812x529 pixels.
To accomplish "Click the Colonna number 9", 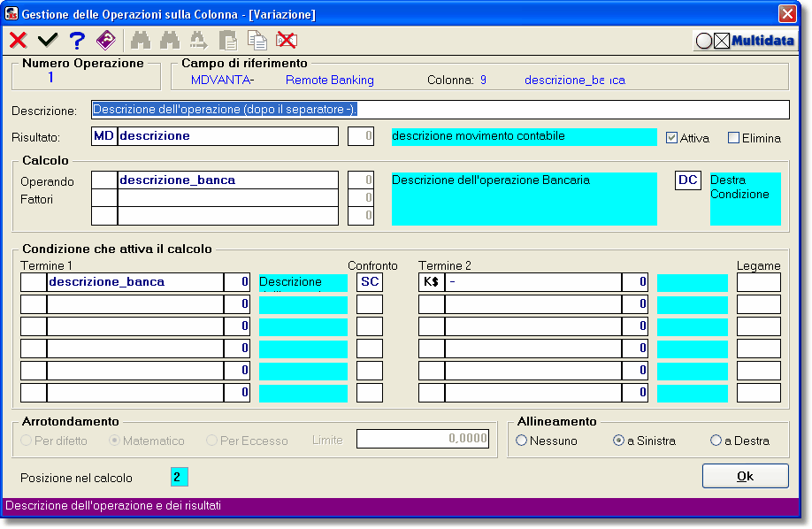I will [x=483, y=80].
